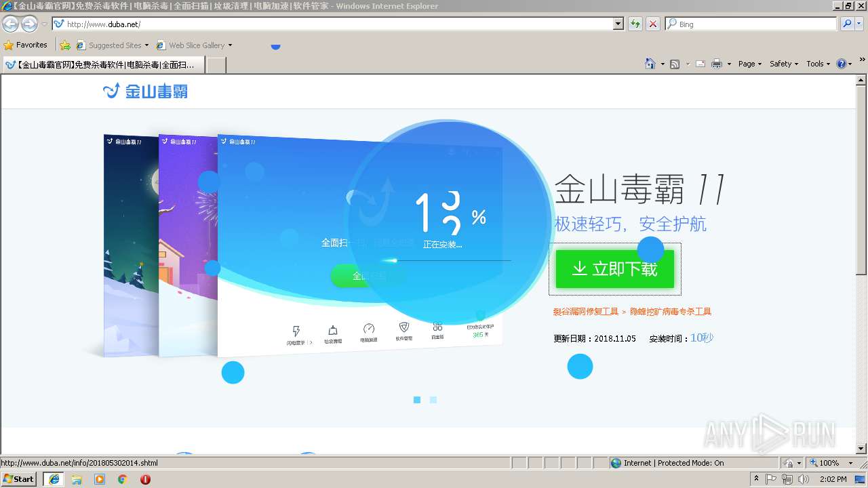
Task: Click the Print toolbar icon
Action: 717,64
